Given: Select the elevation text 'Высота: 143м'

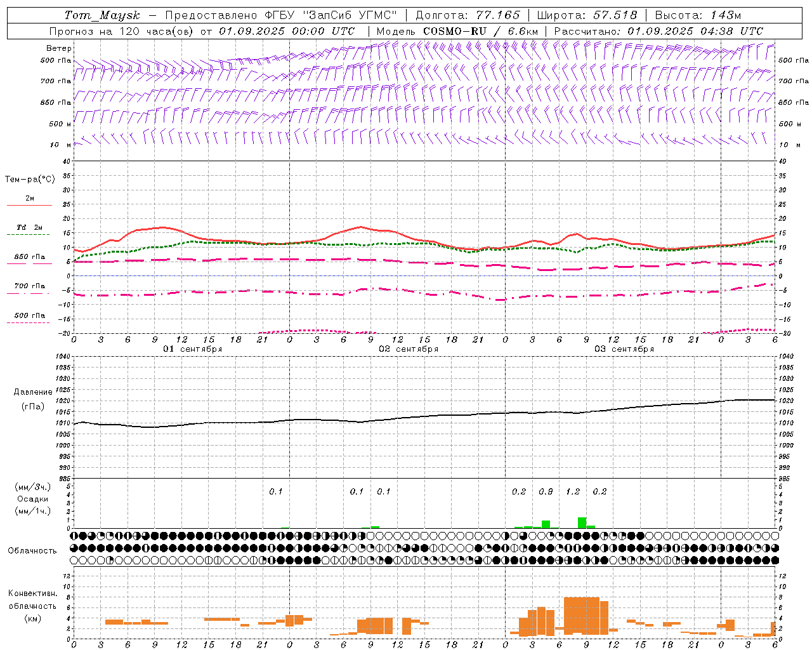Looking at the screenshot, I should coord(698,15).
